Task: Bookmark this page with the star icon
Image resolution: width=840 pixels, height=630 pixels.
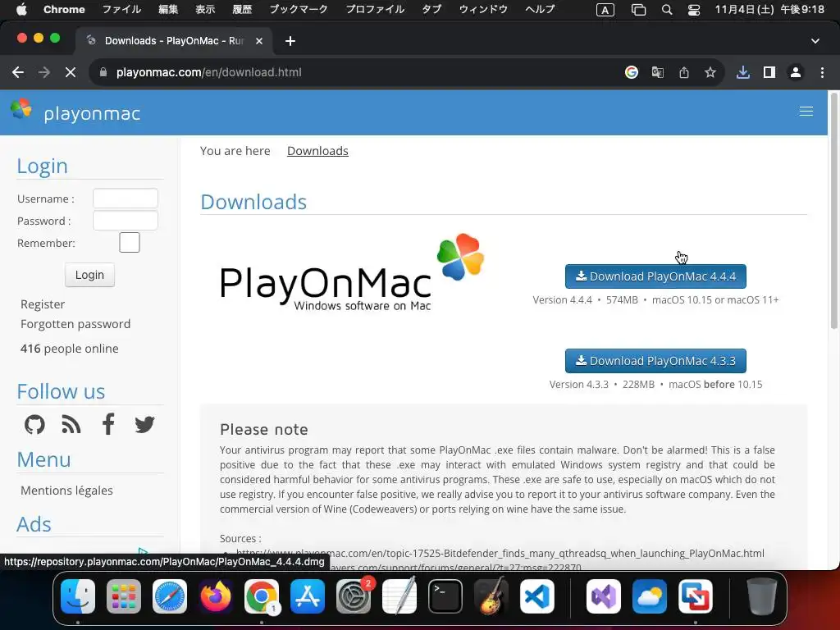Action: (710, 72)
